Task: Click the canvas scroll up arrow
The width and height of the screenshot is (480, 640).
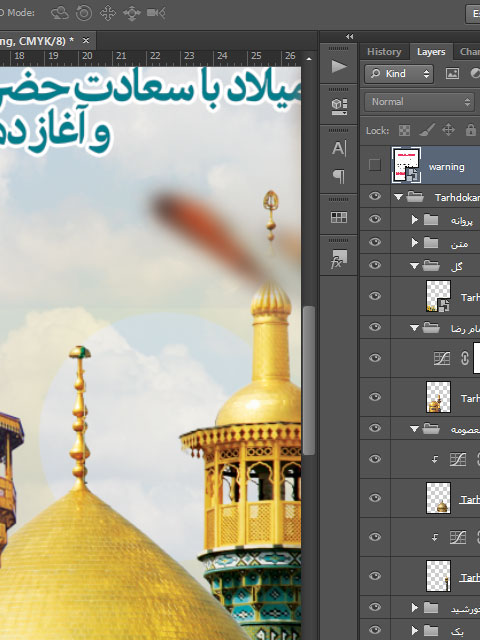Action: pos(309,59)
